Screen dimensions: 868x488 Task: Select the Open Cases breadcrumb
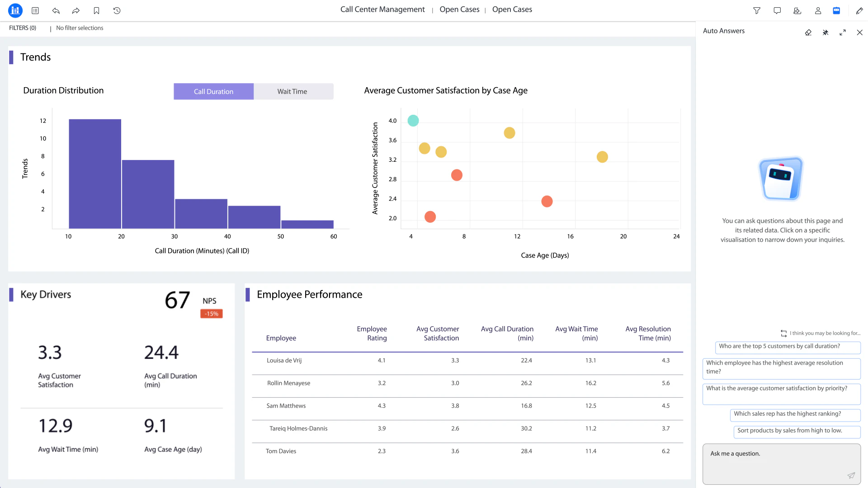tap(459, 9)
